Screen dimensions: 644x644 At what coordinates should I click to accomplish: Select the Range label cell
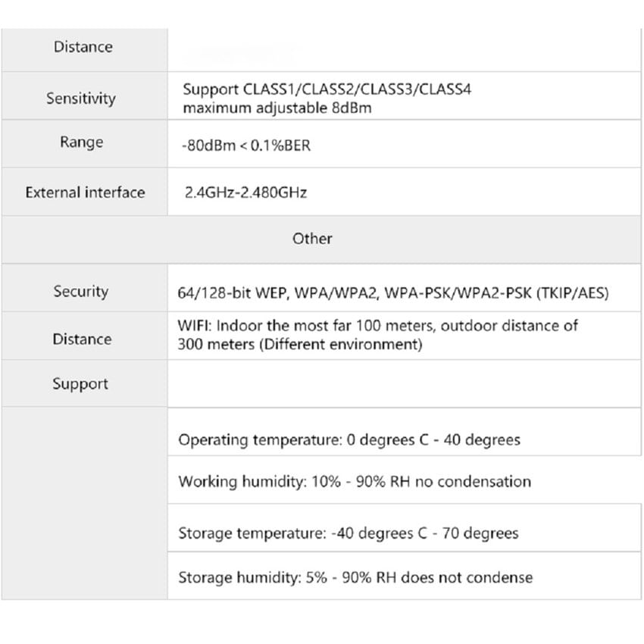pyautogui.click(x=82, y=142)
